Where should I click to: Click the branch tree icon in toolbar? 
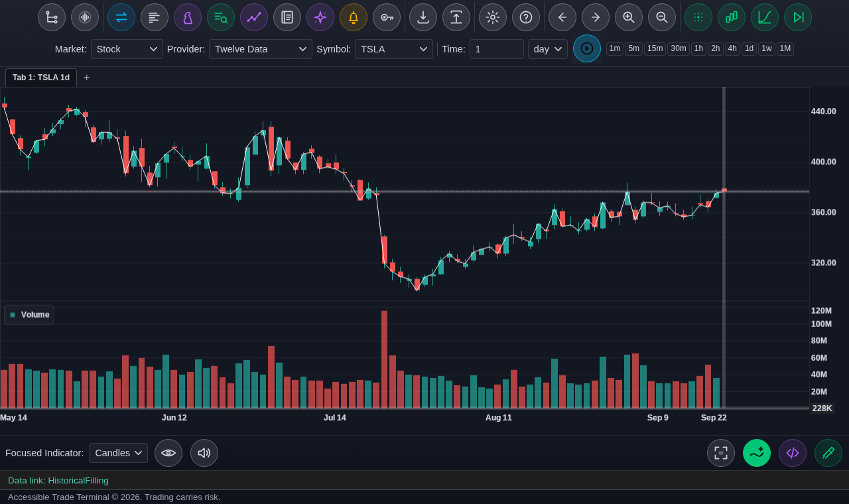[52, 17]
